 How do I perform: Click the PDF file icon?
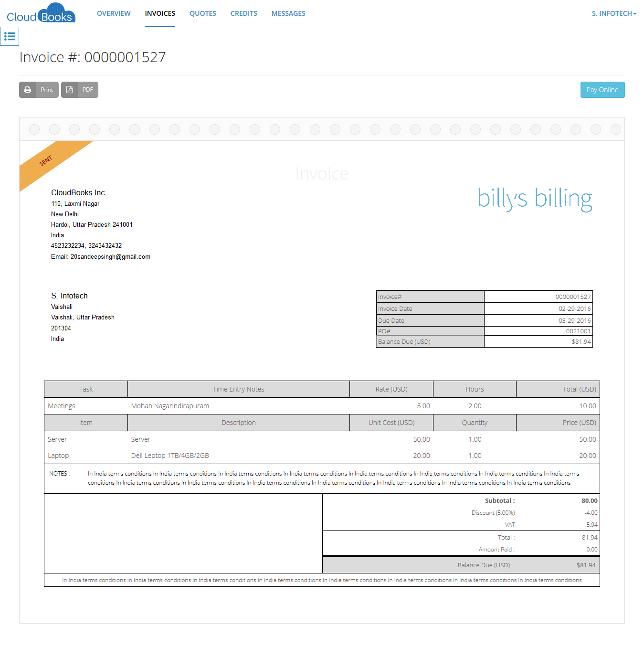70,90
